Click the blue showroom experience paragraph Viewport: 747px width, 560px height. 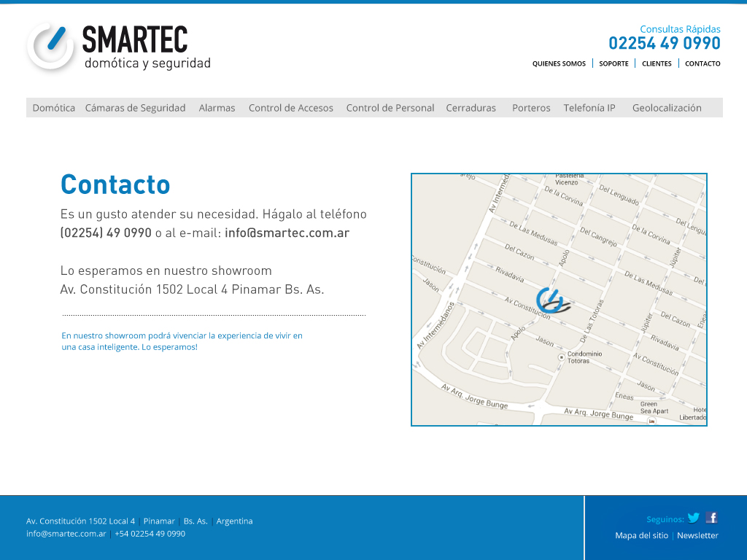coord(182,341)
